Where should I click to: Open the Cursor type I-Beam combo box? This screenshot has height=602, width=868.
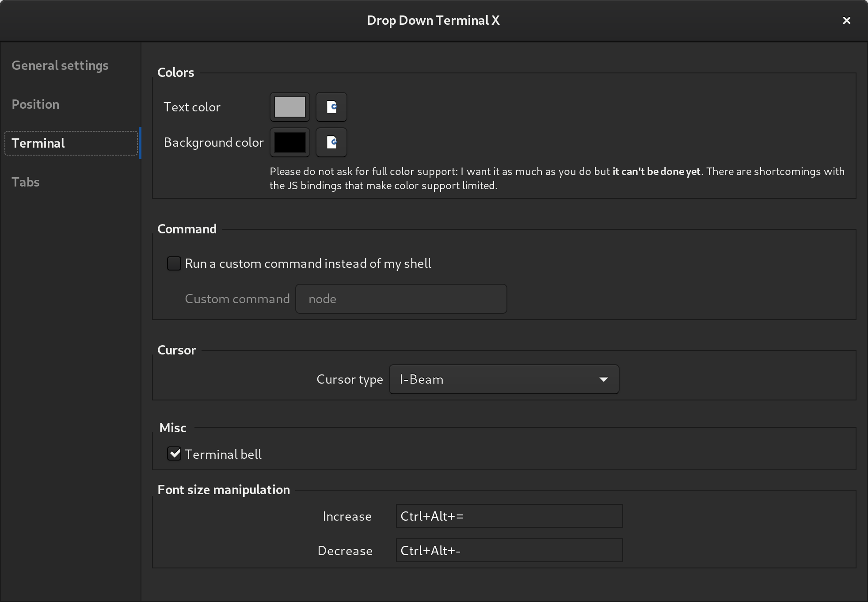click(x=495, y=379)
